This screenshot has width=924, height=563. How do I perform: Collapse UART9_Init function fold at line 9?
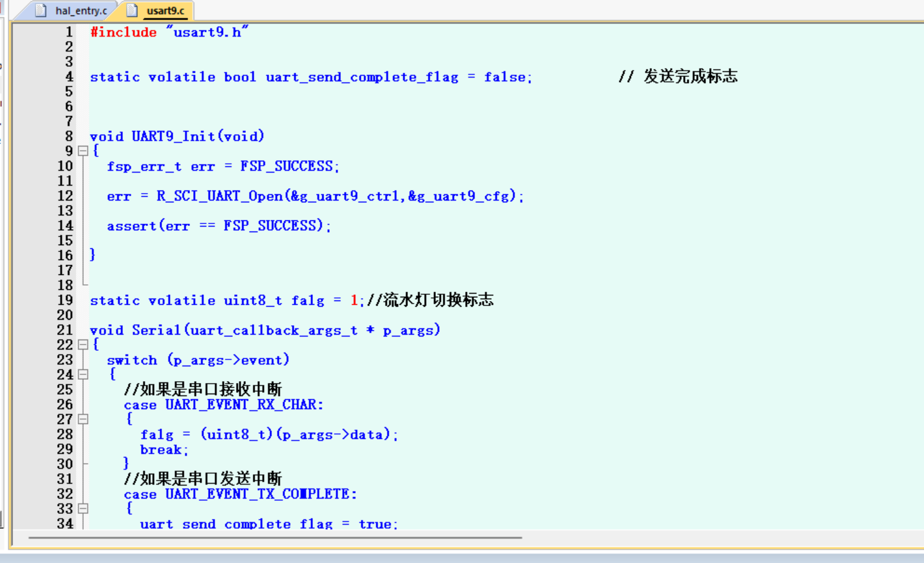(83, 151)
